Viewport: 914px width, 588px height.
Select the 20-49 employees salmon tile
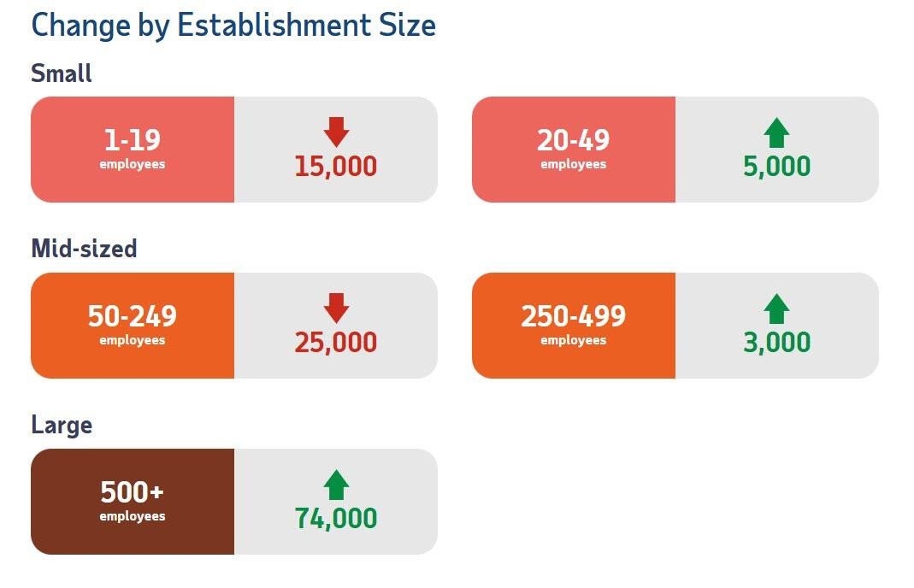573,150
